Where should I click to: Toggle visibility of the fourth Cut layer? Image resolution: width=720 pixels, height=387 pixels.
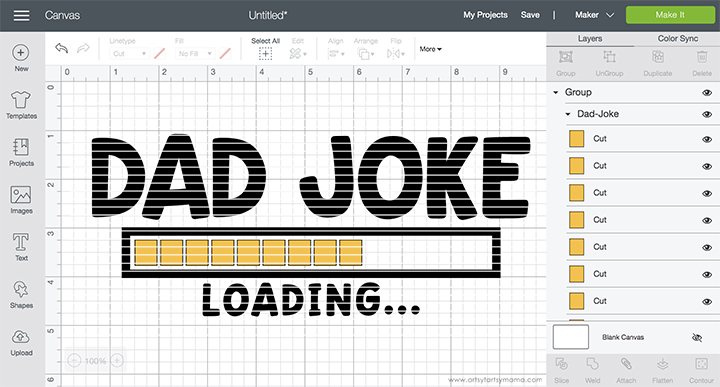707,220
